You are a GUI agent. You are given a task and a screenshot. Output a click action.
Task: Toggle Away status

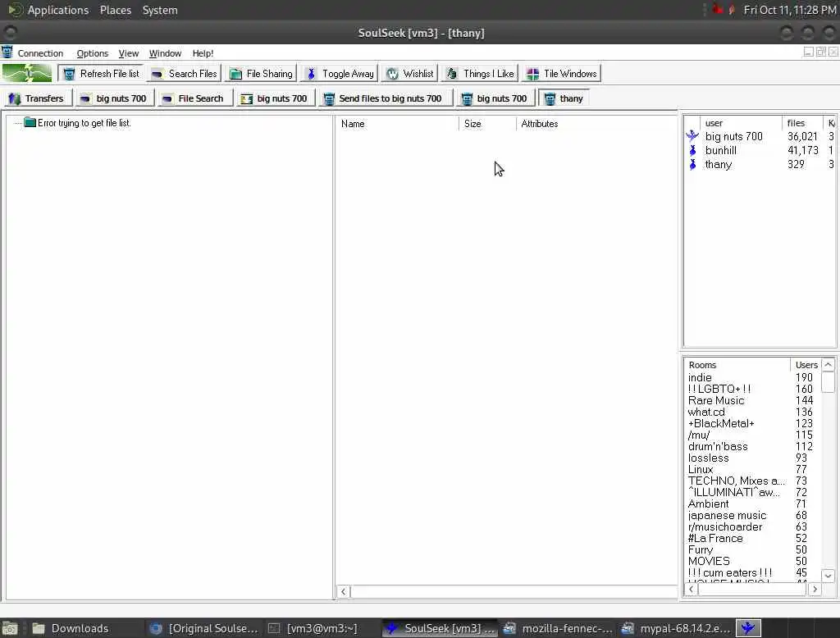340,73
